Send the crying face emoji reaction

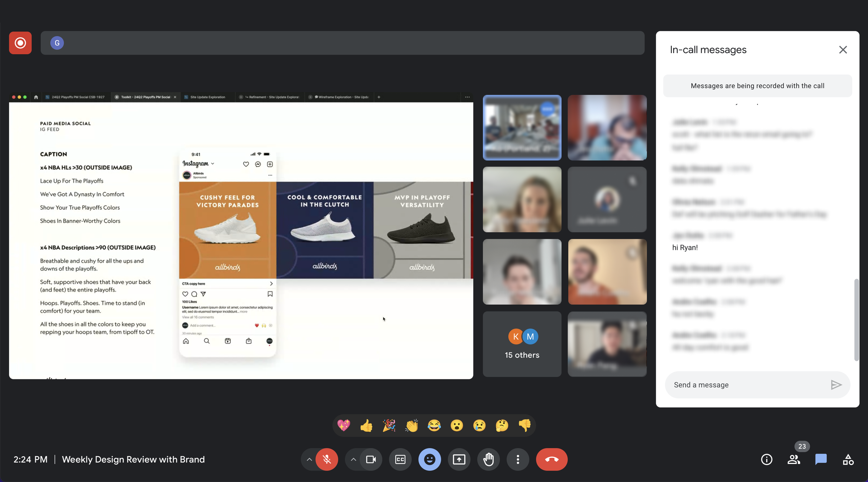point(479,425)
